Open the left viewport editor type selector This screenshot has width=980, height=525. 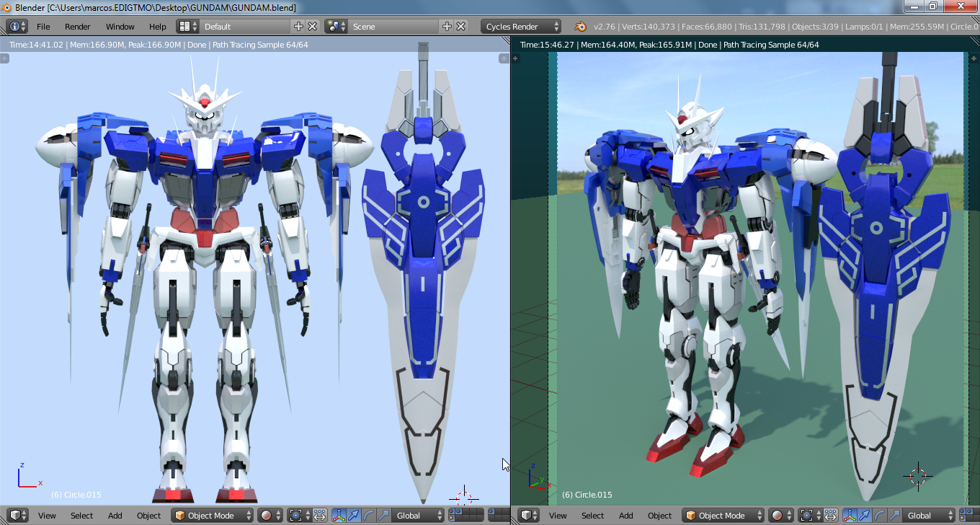17,516
